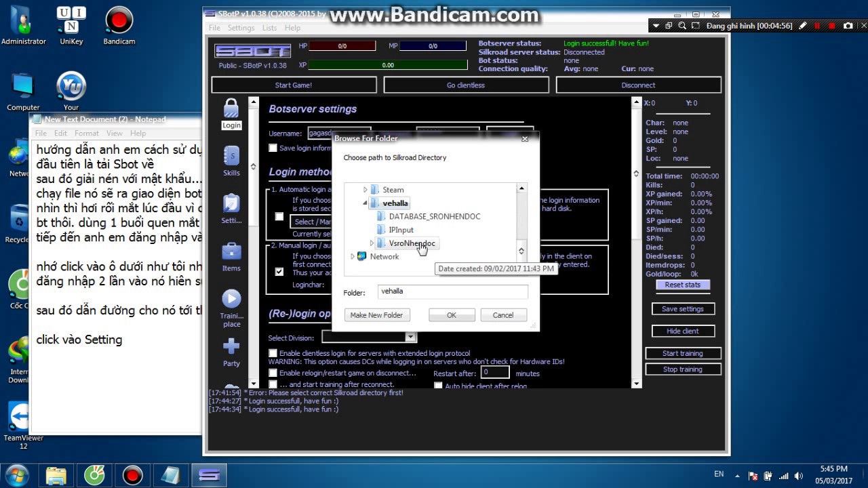Pause the Bandicam recording

[817, 26]
